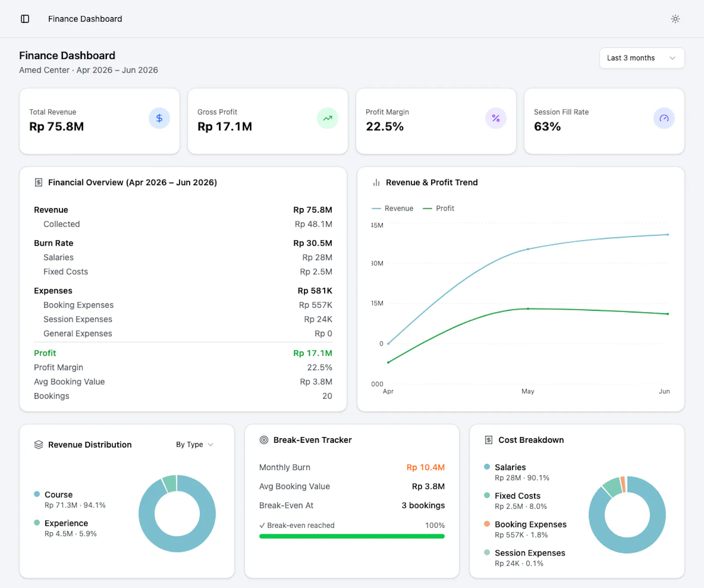
Task: Switch theme with the sun icon
Action: click(x=675, y=19)
